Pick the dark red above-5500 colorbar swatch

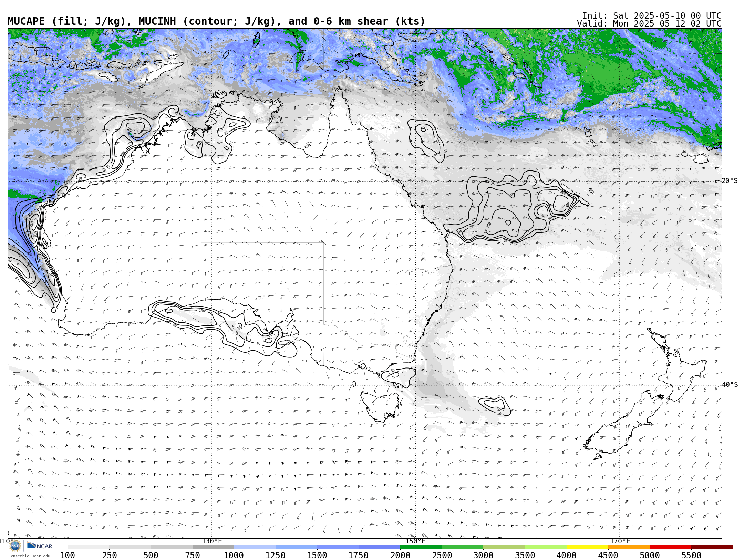(712, 547)
